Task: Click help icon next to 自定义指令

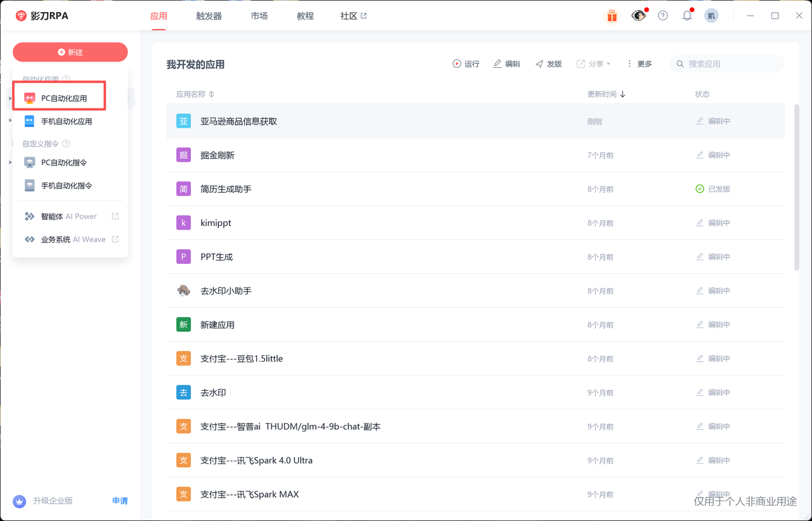Action: [66, 144]
